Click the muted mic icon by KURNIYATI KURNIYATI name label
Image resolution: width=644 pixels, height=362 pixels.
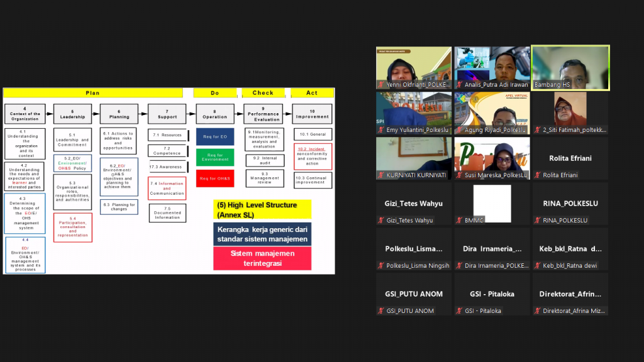381,175
